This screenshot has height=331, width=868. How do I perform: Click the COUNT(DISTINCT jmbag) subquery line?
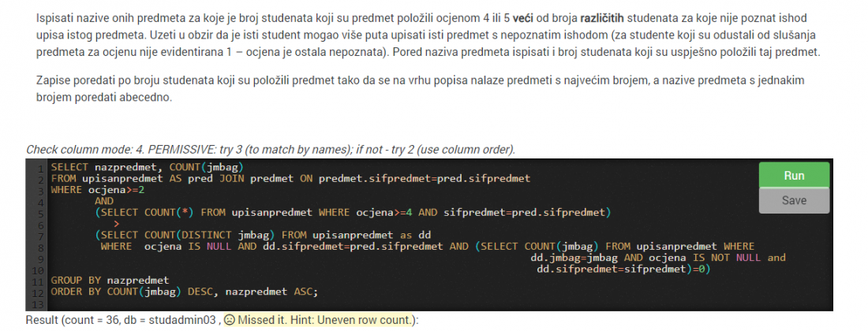pyautogui.click(x=263, y=235)
